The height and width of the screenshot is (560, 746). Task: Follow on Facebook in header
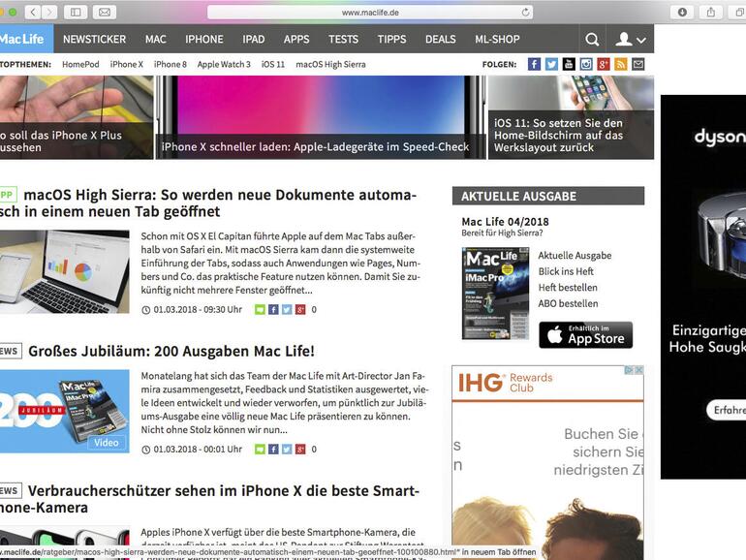[x=534, y=64]
